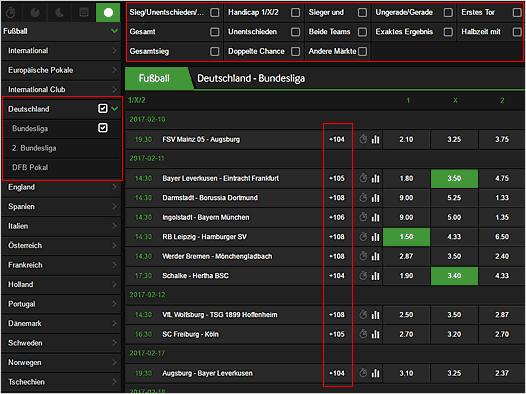Image resolution: width=526 pixels, height=394 pixels.
Task: Select the calendar date filter icon
Action: point(84,12)
